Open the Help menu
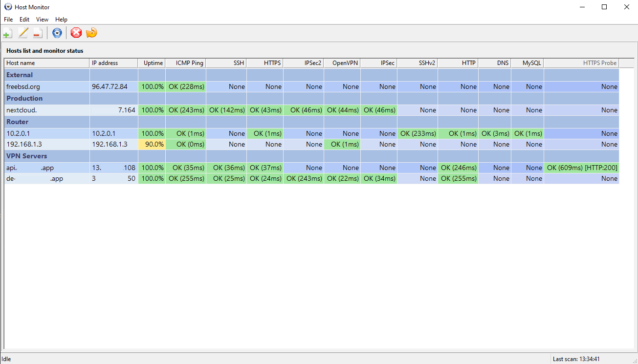Screen dimensions: 638x364 tap(61, 20)
